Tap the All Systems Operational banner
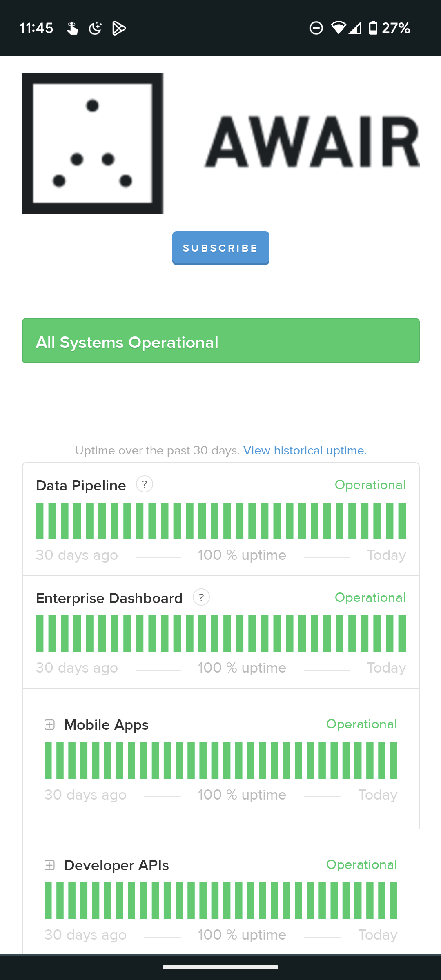Viewport: 441px width, 980px height. [x=220, y=341]
